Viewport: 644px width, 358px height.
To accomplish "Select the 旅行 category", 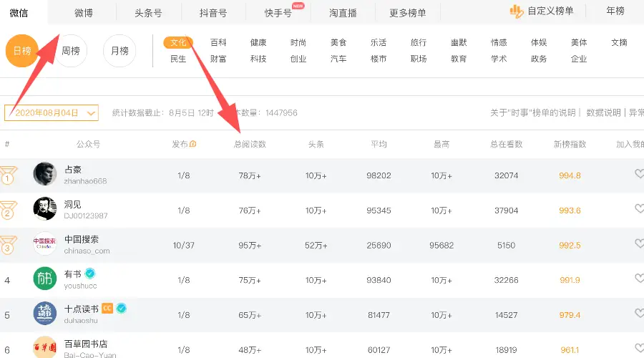I will pos(419,42).
